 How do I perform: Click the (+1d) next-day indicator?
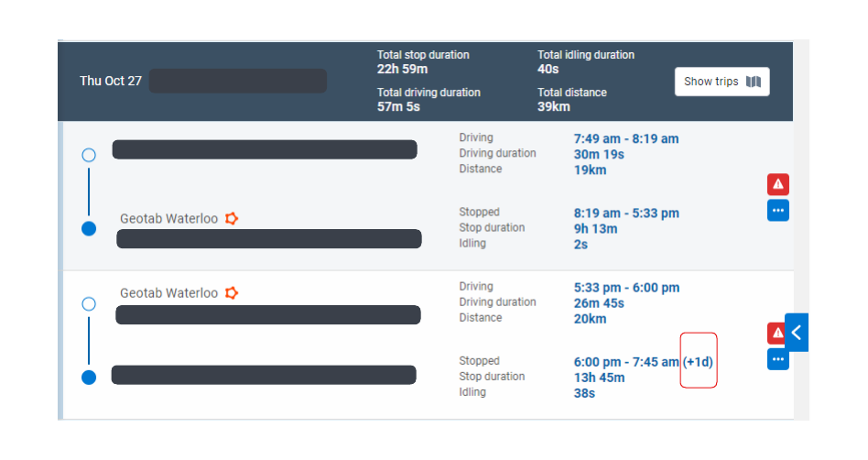click(699, 362)
